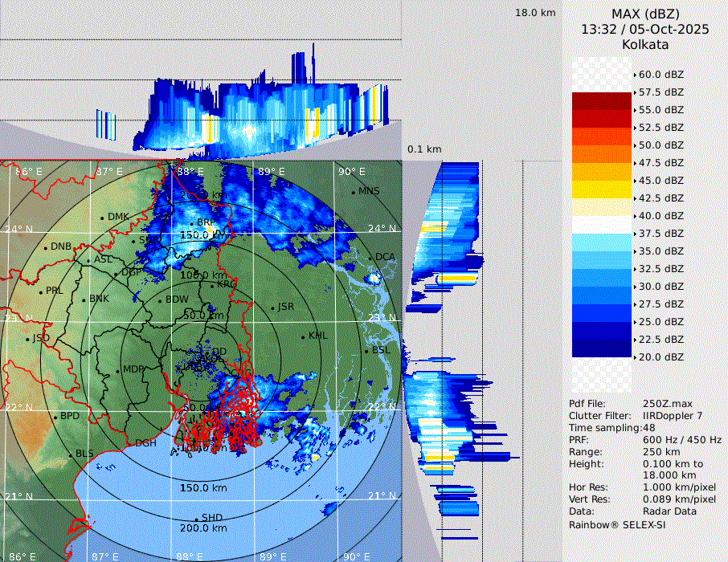The height and width of the screenshot is (562, 728).
Task: Click the 20.0 dBZ legend label
Action: click(x=661, y=356)
